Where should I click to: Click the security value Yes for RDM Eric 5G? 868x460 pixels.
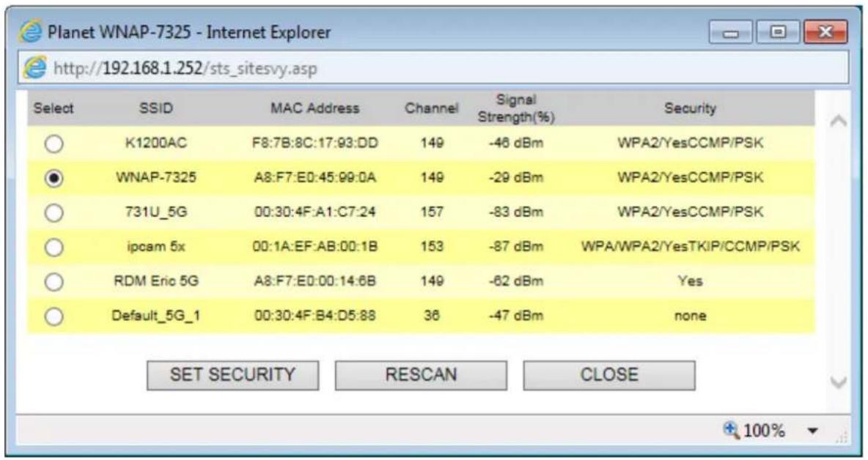[x=690, y=281]
